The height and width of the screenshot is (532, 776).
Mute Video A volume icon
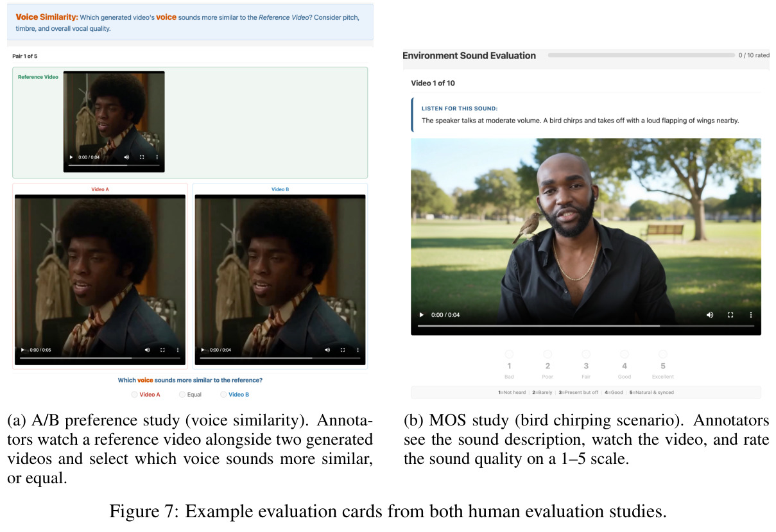[147, 350]
